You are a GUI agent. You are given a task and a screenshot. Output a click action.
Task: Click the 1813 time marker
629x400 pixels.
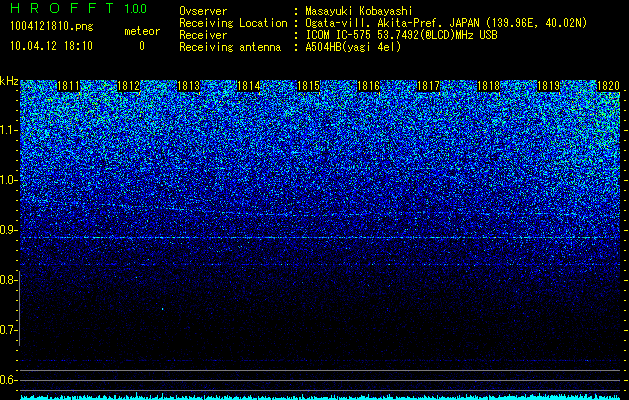(x=189, y=86)
